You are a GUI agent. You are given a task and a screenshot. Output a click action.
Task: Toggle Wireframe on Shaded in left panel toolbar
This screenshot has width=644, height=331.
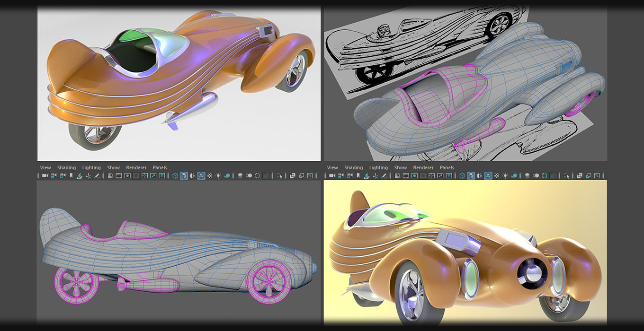click(x=201, y=175)
